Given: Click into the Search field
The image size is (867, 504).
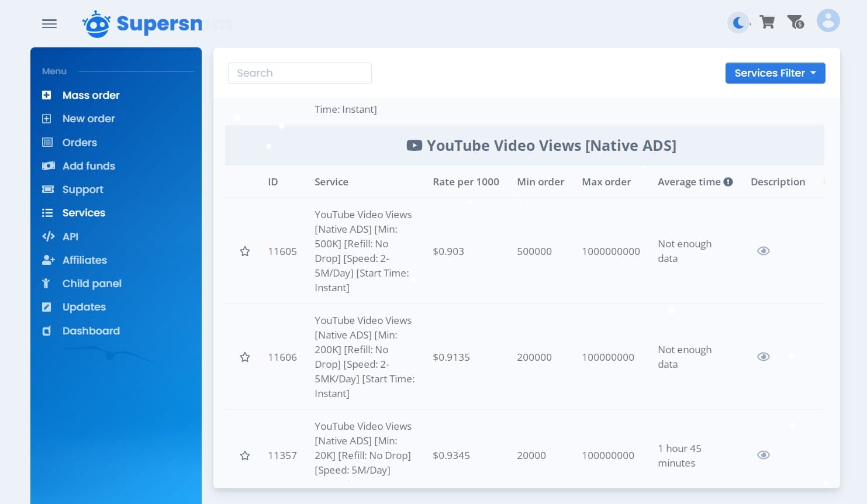Looking at the screenshot, I should 299,73.
